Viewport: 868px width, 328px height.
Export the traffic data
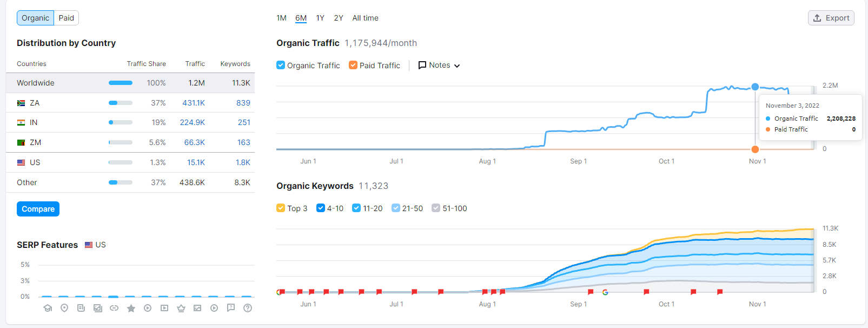point(831,18)
